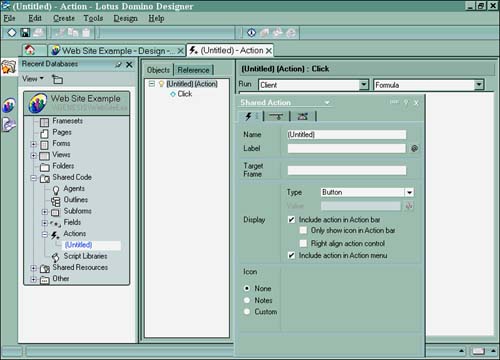The width and height of the screenshot is (500, 360).
Task: Open Pages in the design tree
Action: [62, 132]
